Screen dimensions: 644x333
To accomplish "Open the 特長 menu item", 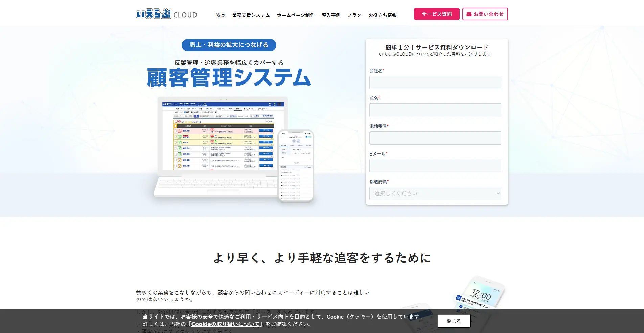I will click(221, 15).
